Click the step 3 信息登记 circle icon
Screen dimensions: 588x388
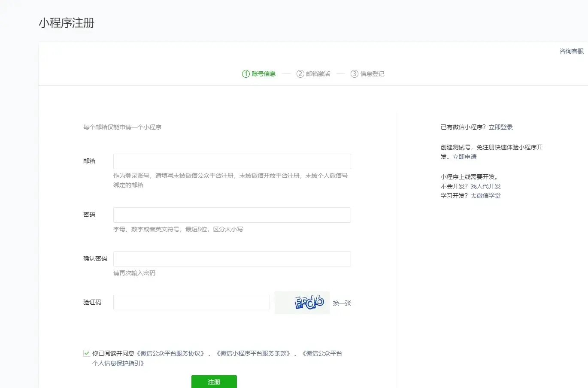[x=355, y=74]
